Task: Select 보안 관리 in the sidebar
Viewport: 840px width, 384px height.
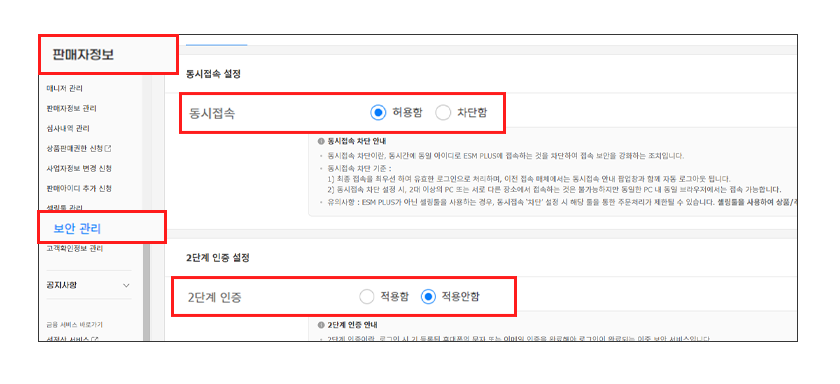Action: point(77,229)
